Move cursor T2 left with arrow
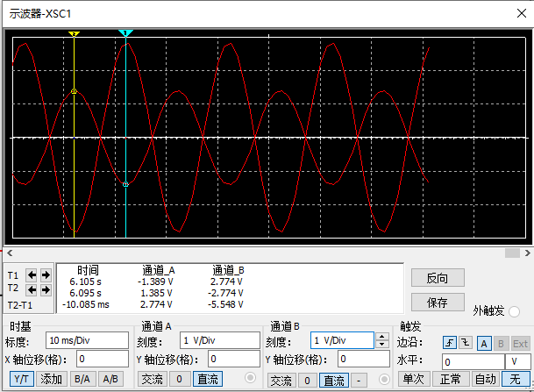The width and height of the screenshot is (534, 392). [x=32, y=289]
